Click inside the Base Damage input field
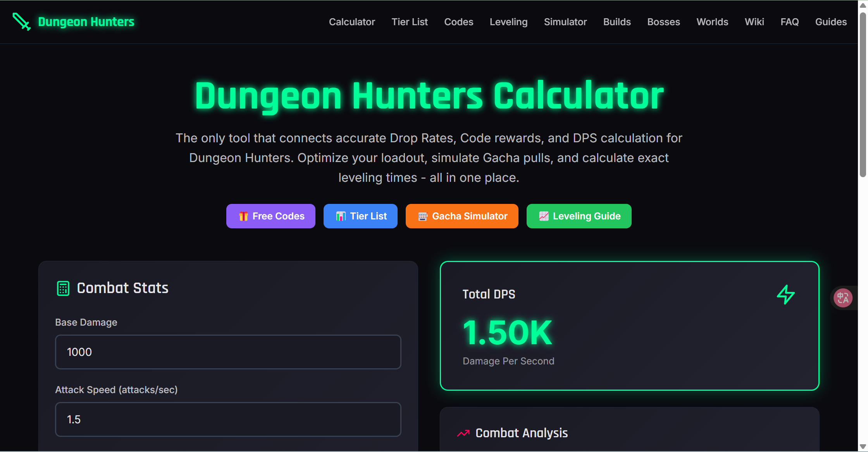Viewport: 868px width, 452px height. (x=228, y=352)
